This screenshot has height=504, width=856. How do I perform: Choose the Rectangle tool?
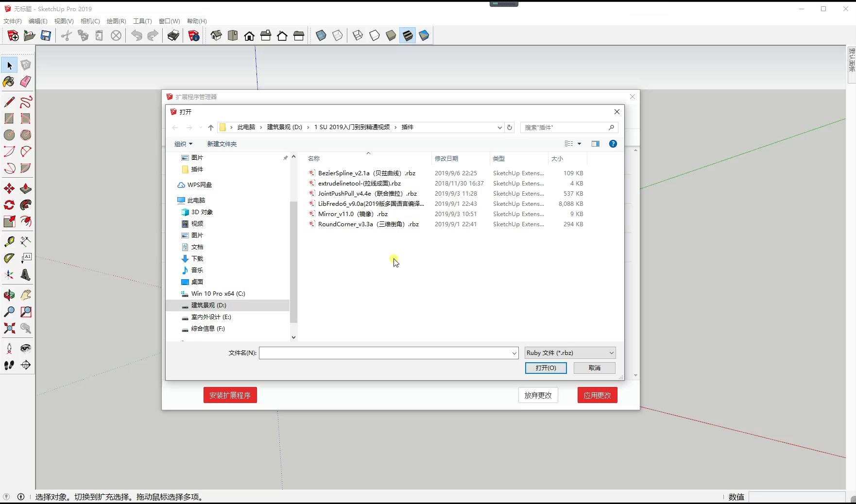[x=9, y=118]
